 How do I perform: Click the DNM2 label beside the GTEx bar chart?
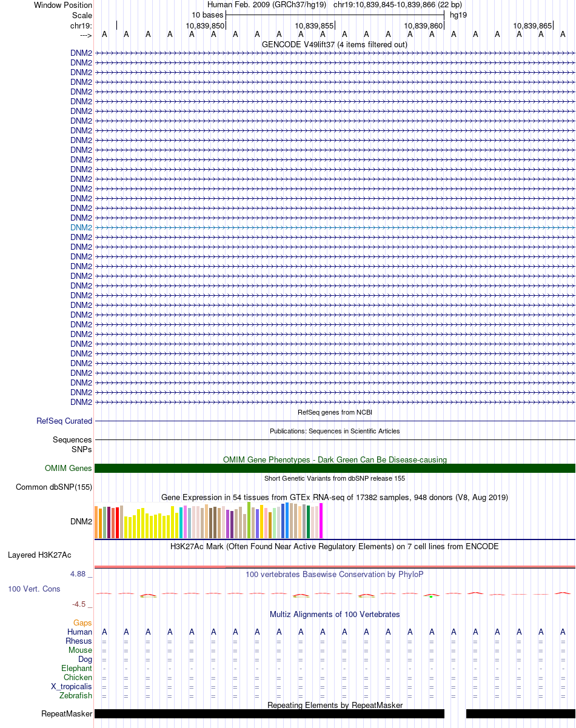[81, 521]
